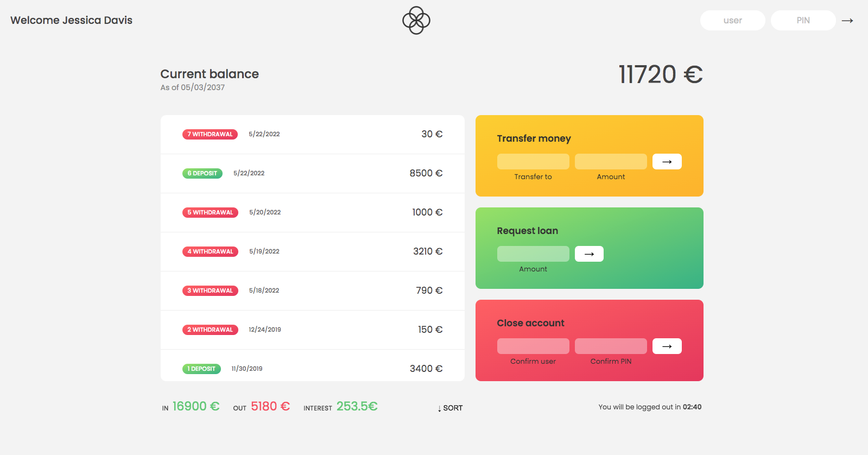Focus the Confirm PIN input field
The height and width of the screenshot is (455, 868).
click(611, 346)
